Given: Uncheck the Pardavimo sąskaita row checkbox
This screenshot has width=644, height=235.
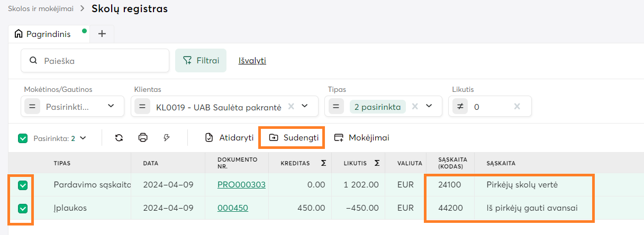Looking at the screenshot, I should [23, 185].
